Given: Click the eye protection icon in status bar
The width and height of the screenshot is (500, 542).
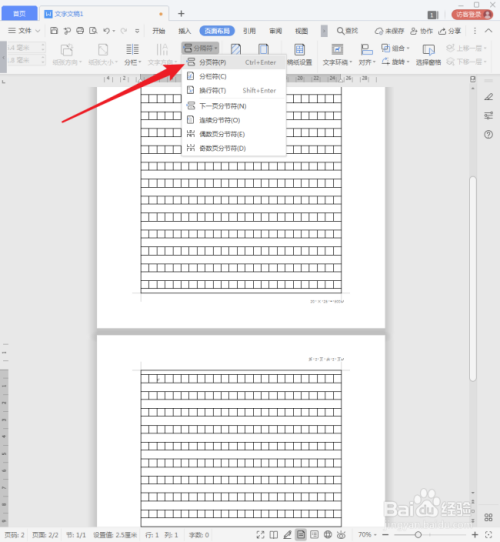Looking at the screenshot, I should [x=341, y=535].
